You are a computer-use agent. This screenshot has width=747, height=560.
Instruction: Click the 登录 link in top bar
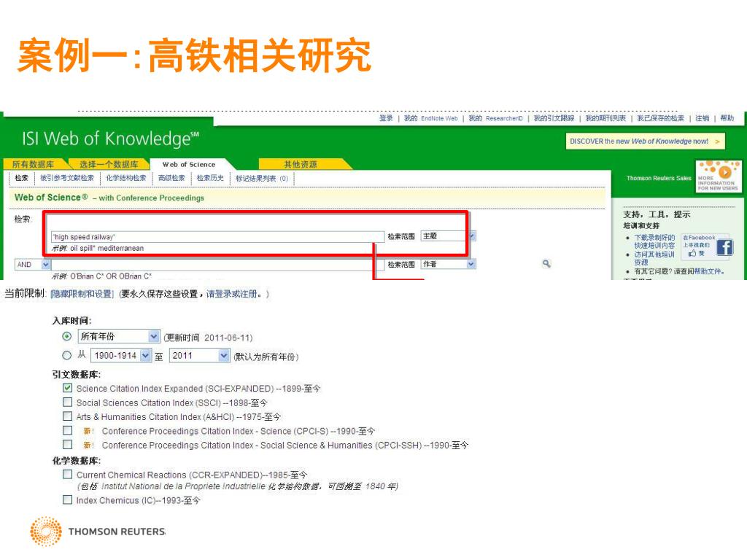(x=386, y=118)
